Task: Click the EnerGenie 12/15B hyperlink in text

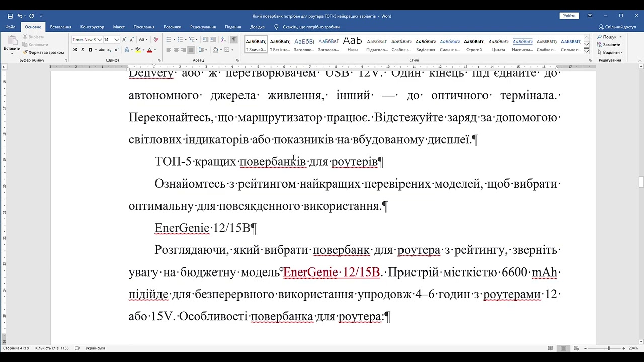Action: coord(331,272)
